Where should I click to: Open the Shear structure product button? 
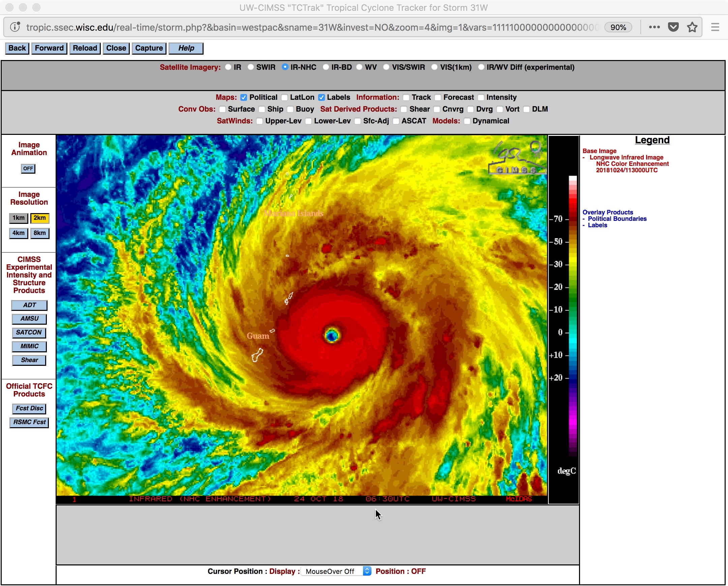tap(29, 360)
